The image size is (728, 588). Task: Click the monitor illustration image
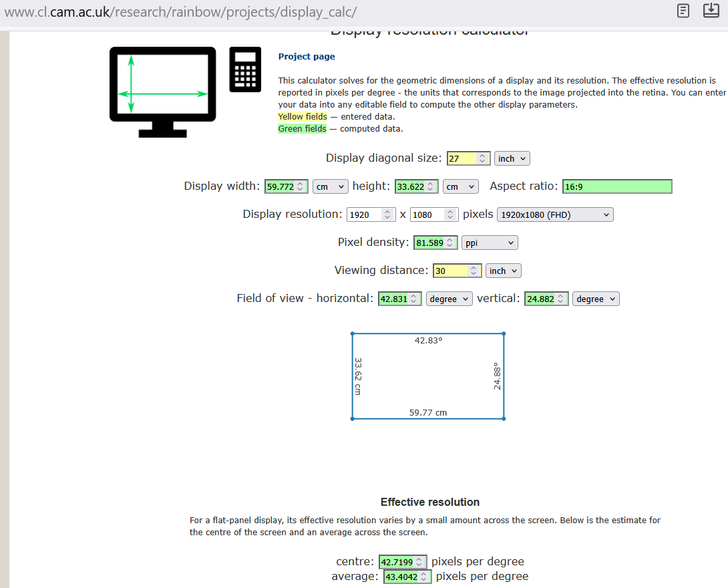click(x=162, y=92)
